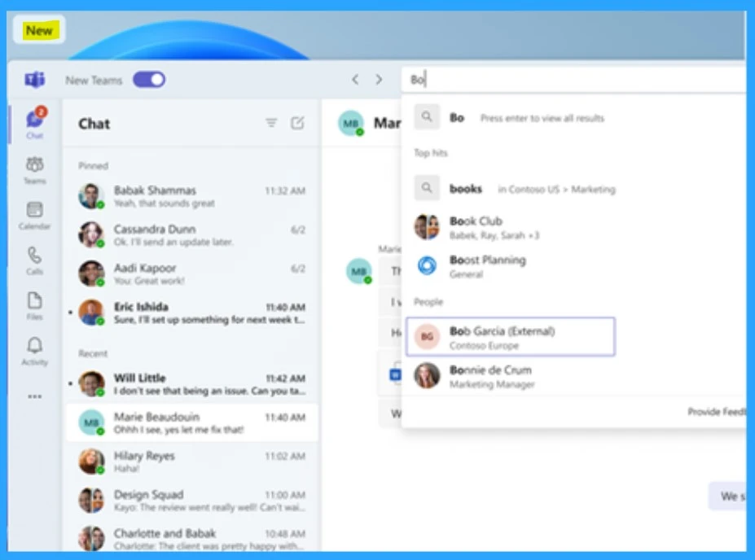The image size is (755, 560).
Task: Click the Chat panel heading
Action: [x=94, y=124]
